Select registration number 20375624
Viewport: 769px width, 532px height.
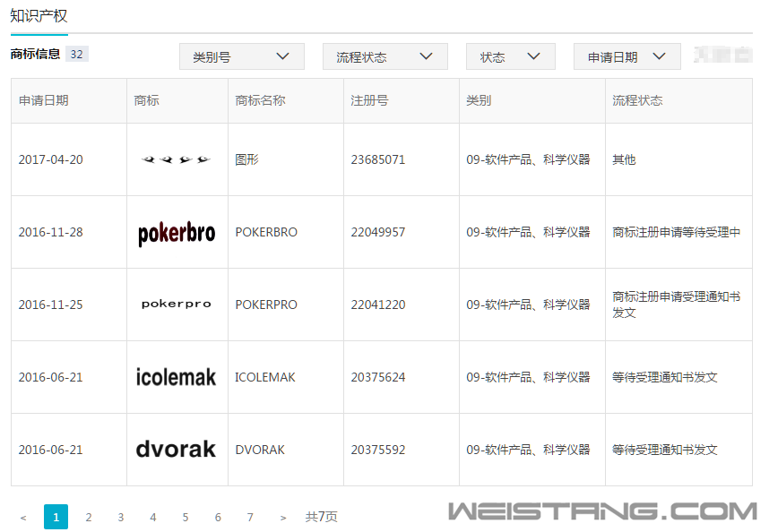click(x=378, y=377)
